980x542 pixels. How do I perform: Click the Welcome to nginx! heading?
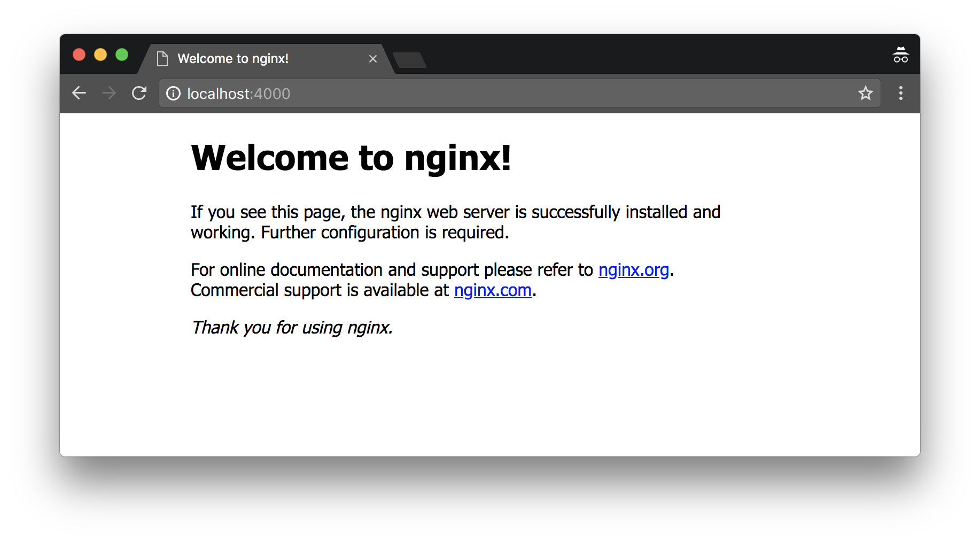(x=351, y=158)
